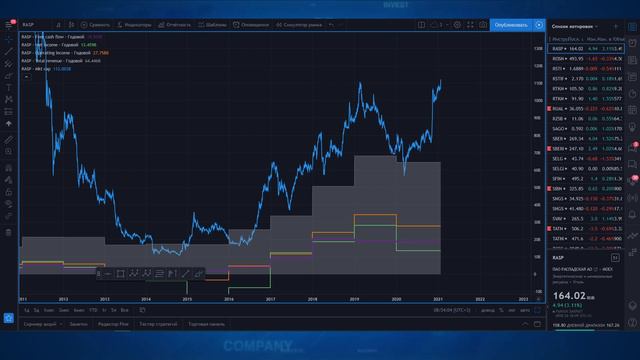Open the main hamburger menu
This screenshot has height=360, width=640.
[9, 25]
